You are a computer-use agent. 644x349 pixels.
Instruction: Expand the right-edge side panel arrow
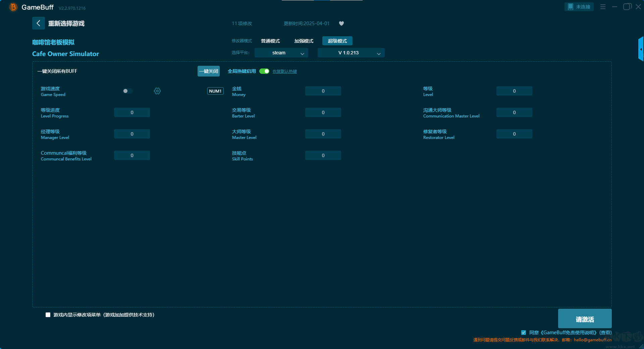coord(641,49)
